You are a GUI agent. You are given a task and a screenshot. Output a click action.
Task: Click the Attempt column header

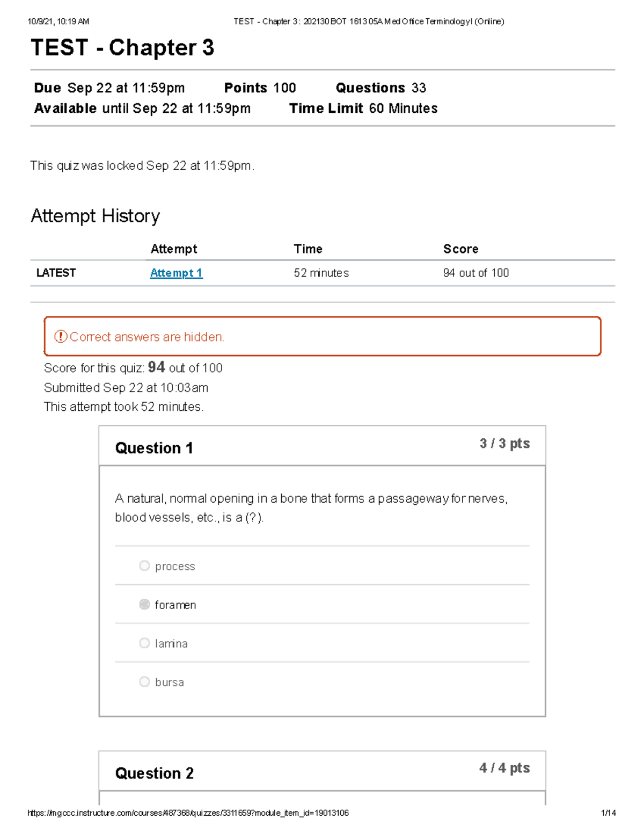[x=174, y=249]
